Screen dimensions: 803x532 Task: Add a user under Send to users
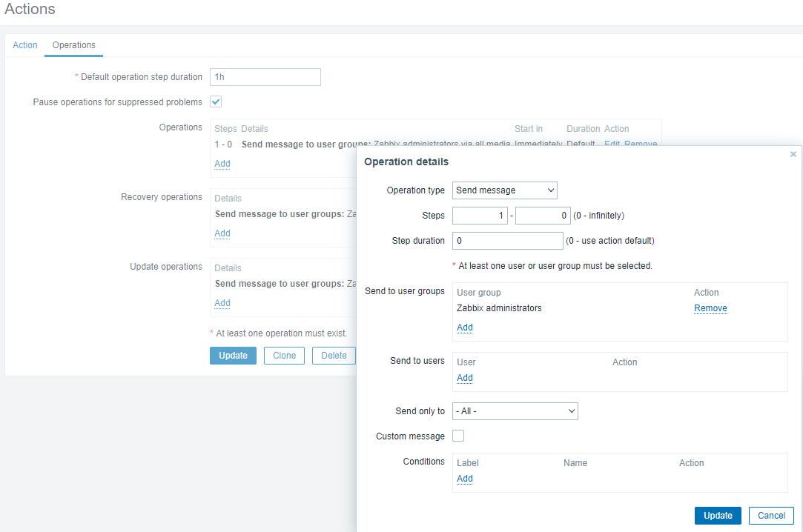tap(465, 378)
